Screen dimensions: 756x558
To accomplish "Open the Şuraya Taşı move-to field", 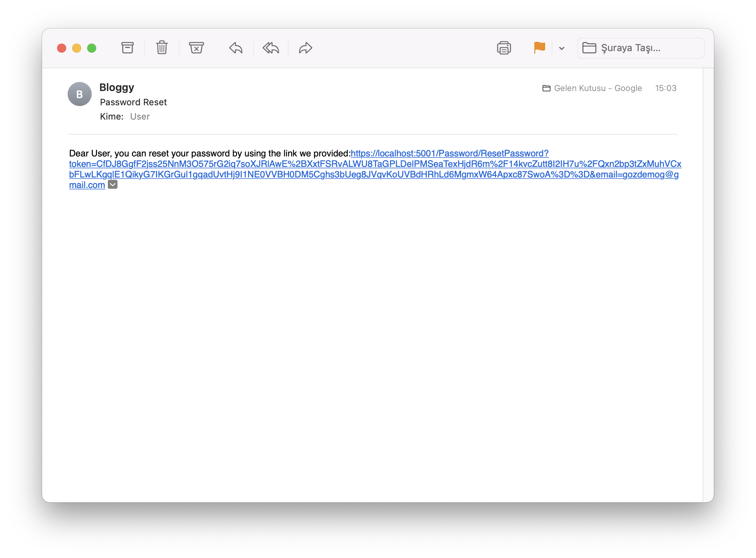I will [641, 48].
